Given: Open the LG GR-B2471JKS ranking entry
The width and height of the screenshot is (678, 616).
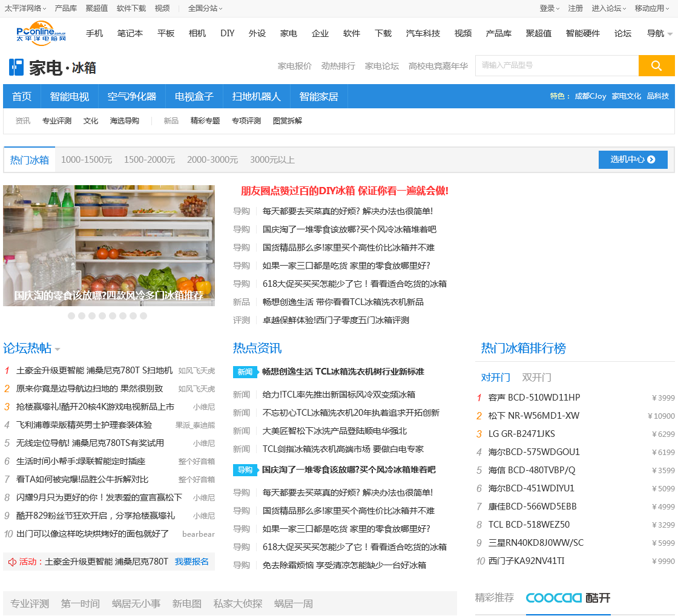Looking at the screenshot, I should tap(521, 434).
